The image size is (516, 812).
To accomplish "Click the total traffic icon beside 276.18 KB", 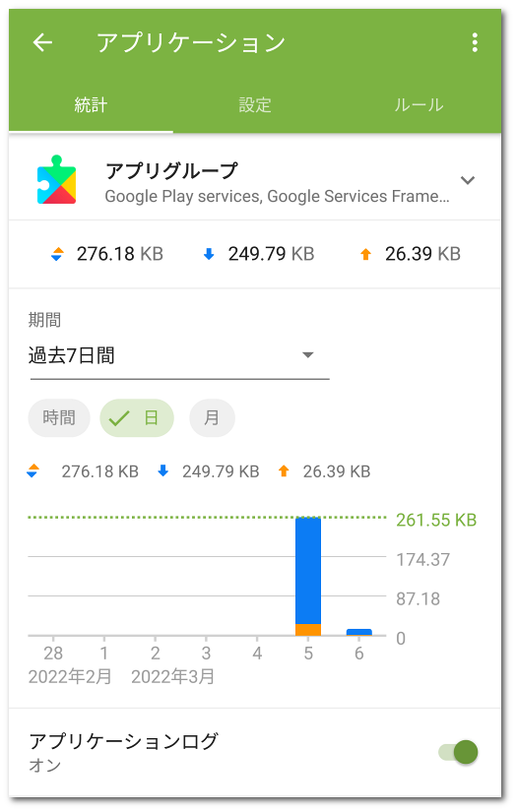I will coord(57,254).
